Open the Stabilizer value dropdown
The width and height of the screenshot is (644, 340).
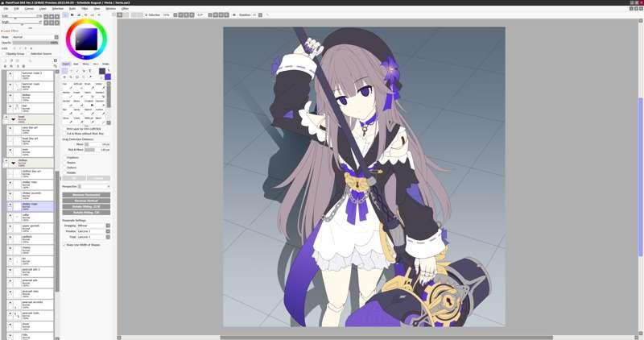pos(260,15)
